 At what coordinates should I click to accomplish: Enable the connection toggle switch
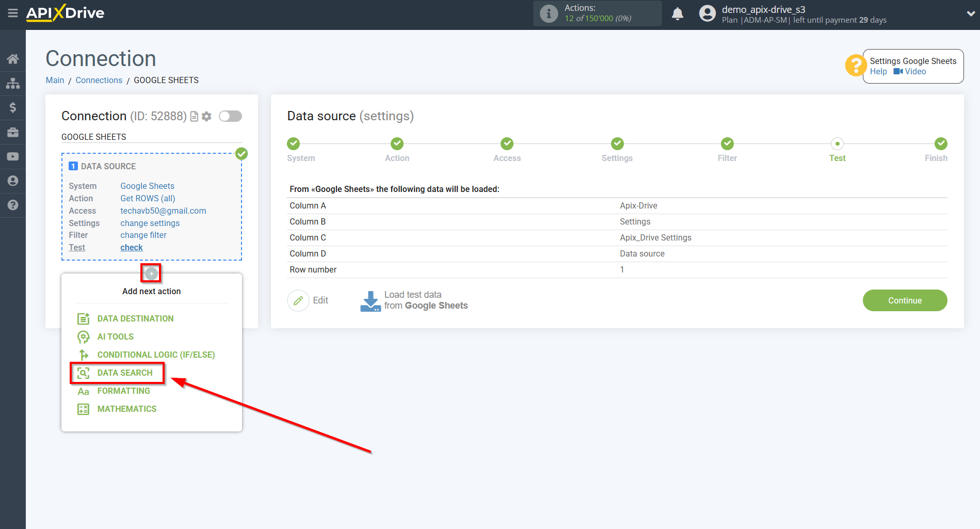[230, 116]
